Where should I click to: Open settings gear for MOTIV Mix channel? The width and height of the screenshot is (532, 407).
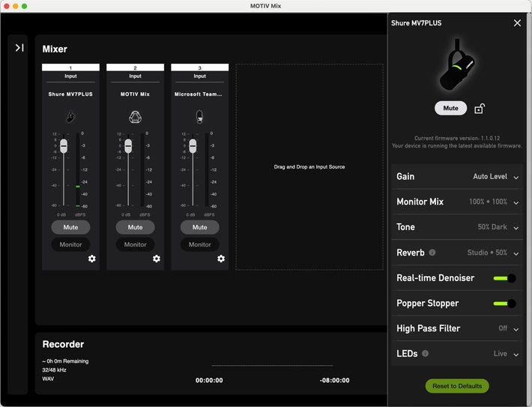click(x=156, y=259)
